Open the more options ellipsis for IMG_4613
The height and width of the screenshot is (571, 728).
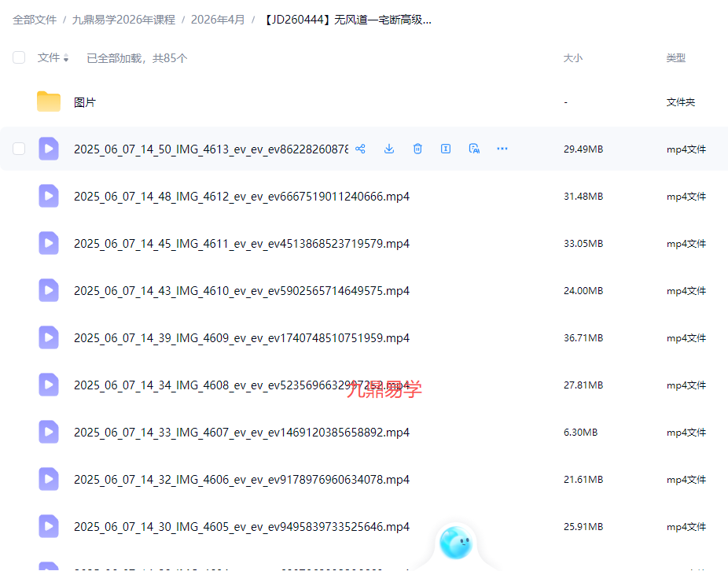[x=502, y=149]
